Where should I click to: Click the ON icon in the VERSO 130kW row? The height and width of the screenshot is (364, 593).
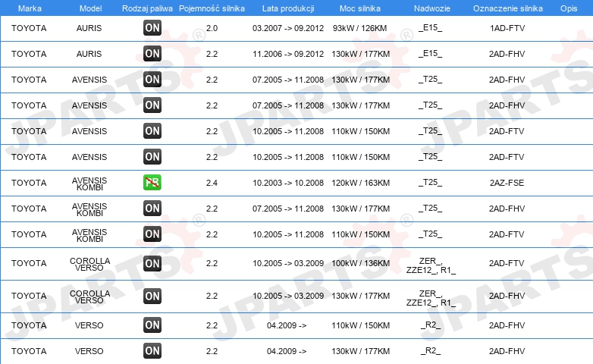point(152,351)
